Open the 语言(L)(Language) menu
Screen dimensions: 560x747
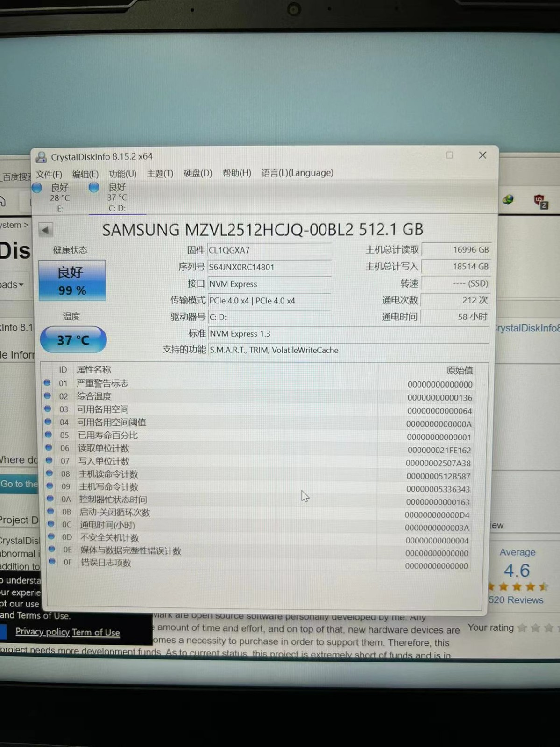tap(298, 173)
